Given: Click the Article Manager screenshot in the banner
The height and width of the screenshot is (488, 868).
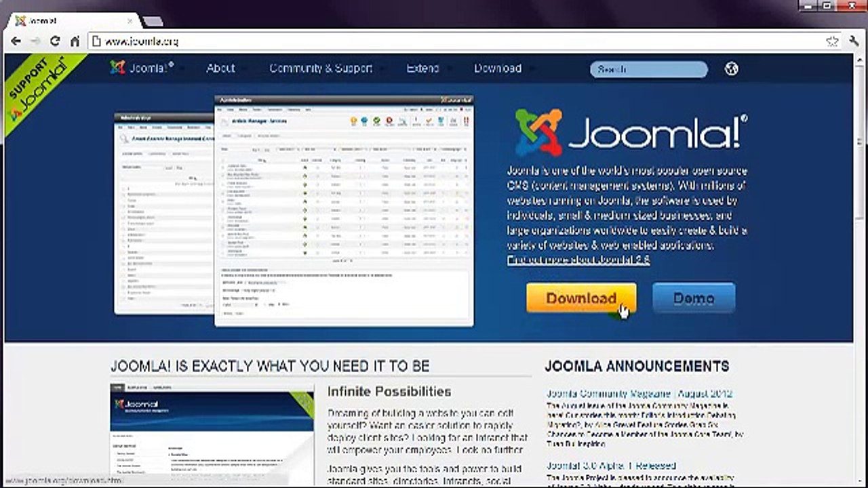Looking at the screenshot, I should [x=344, y=210].
